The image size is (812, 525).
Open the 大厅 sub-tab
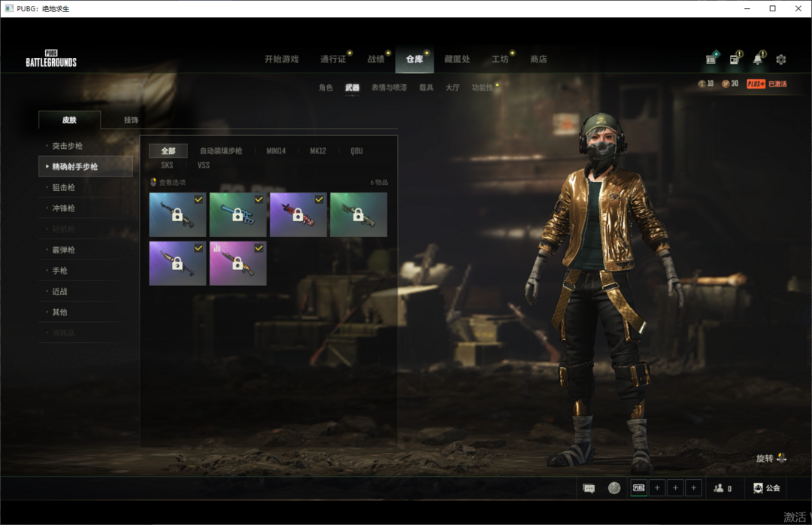pyautogui.click(x=453, y=87)
